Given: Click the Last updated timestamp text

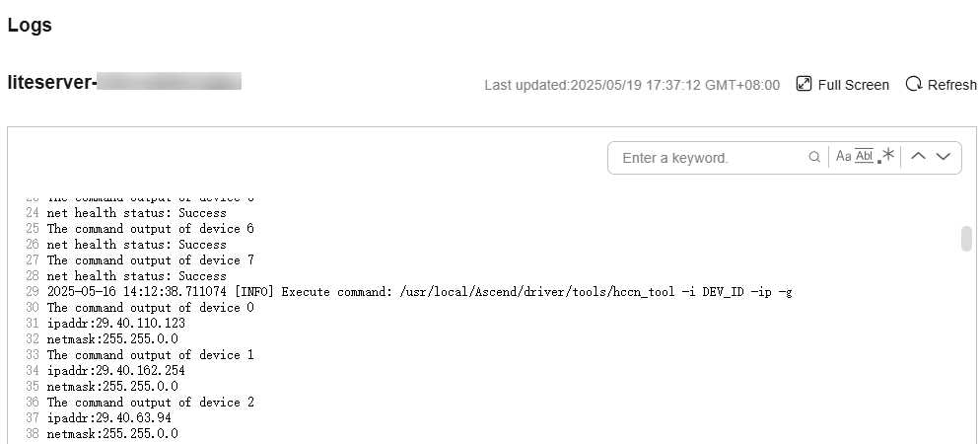Looking at the screenshot, I should [632, 85].
